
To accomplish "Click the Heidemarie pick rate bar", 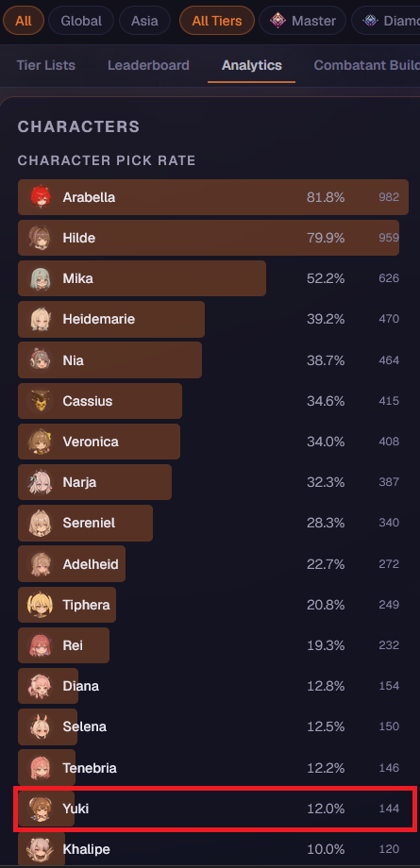I will tap(111, 320).
